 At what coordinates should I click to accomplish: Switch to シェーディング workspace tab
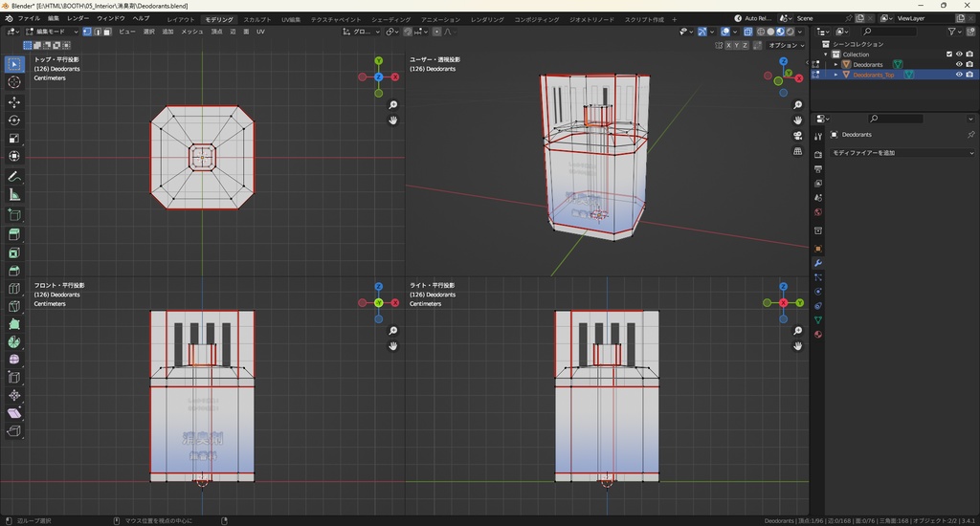[x=390, y=19]
